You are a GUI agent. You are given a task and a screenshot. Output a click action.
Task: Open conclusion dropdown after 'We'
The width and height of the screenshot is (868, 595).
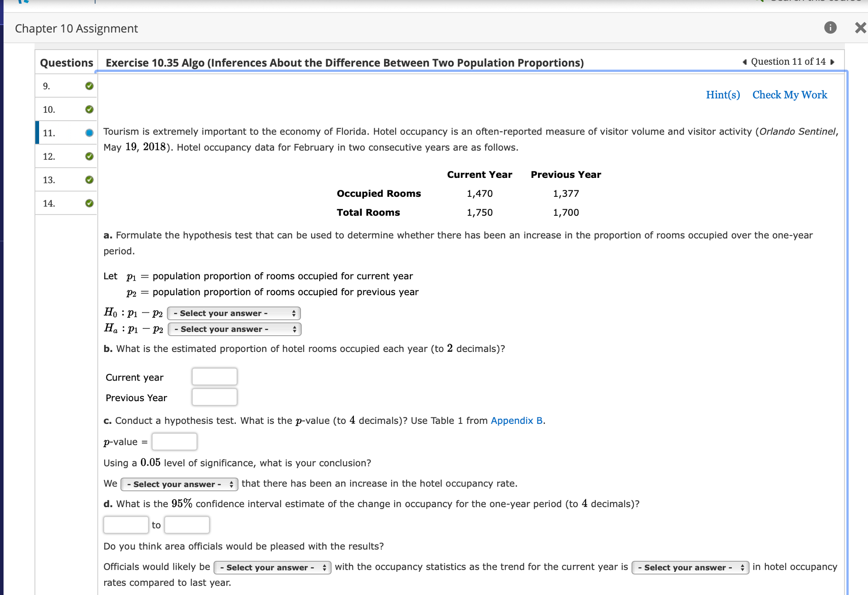(179, 484)
